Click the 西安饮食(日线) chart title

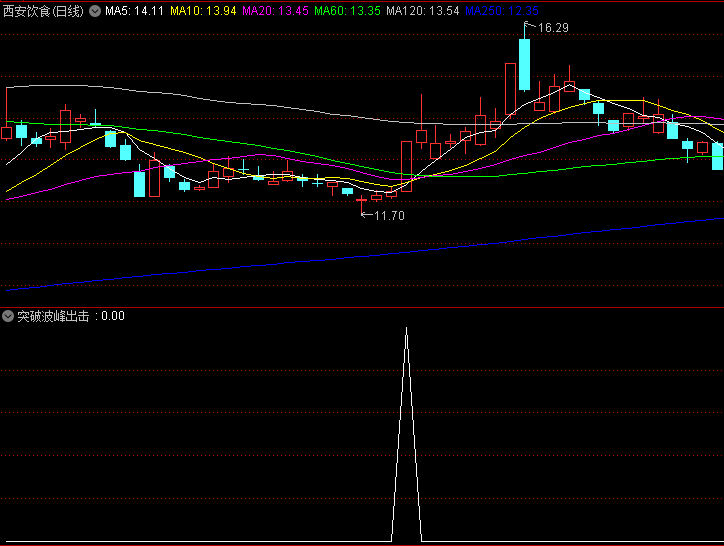point(44,11)
